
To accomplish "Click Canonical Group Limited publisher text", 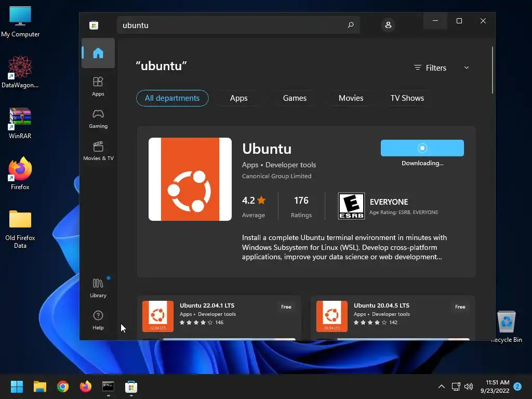I will click(276, 176).
